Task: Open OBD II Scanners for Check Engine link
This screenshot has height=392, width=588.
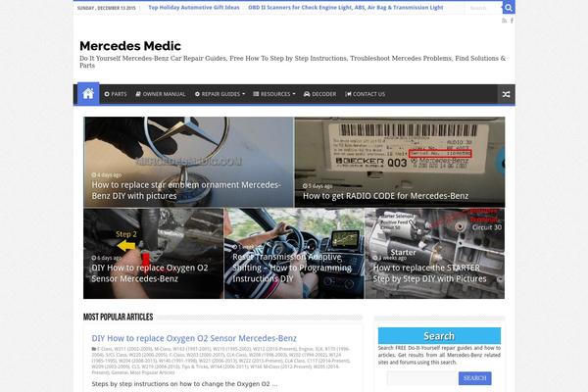Action: pos(346,8)
